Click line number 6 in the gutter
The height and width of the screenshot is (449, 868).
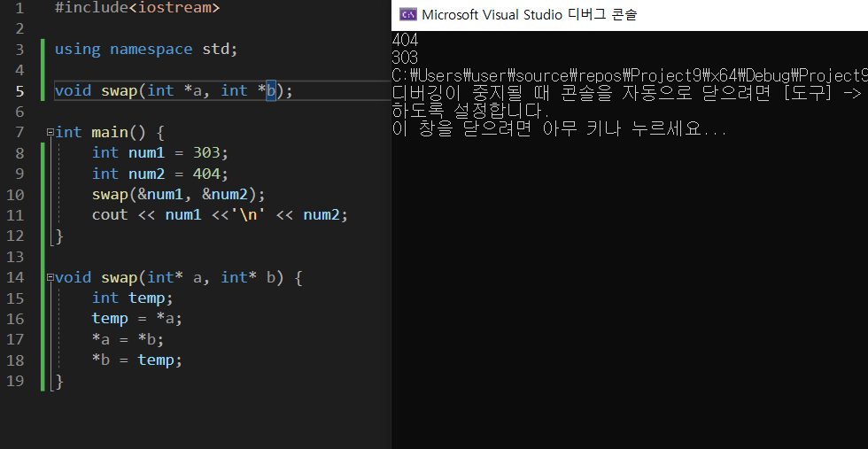pos(19,112)
